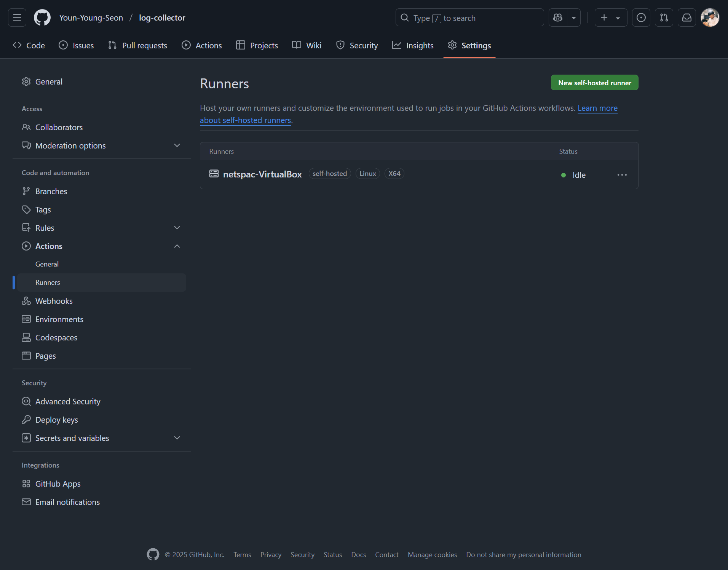Screen dimensions: 728x570
Task: Click the green Idle status dot
Action: point(564,175)
